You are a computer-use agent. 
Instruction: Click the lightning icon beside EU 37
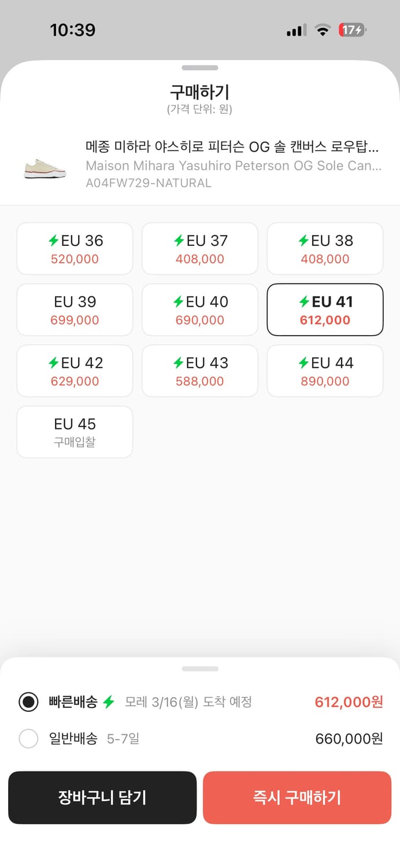[178, 241]
